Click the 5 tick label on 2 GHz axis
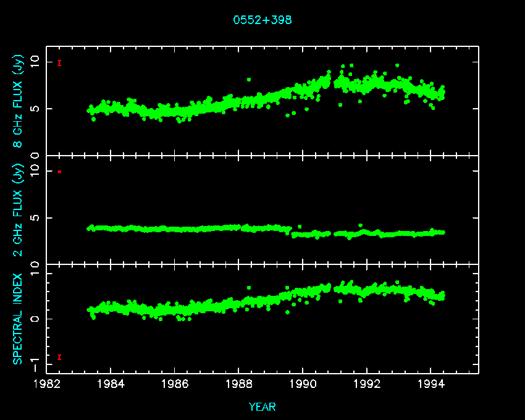The image size is (525, 420). [35, 218]
